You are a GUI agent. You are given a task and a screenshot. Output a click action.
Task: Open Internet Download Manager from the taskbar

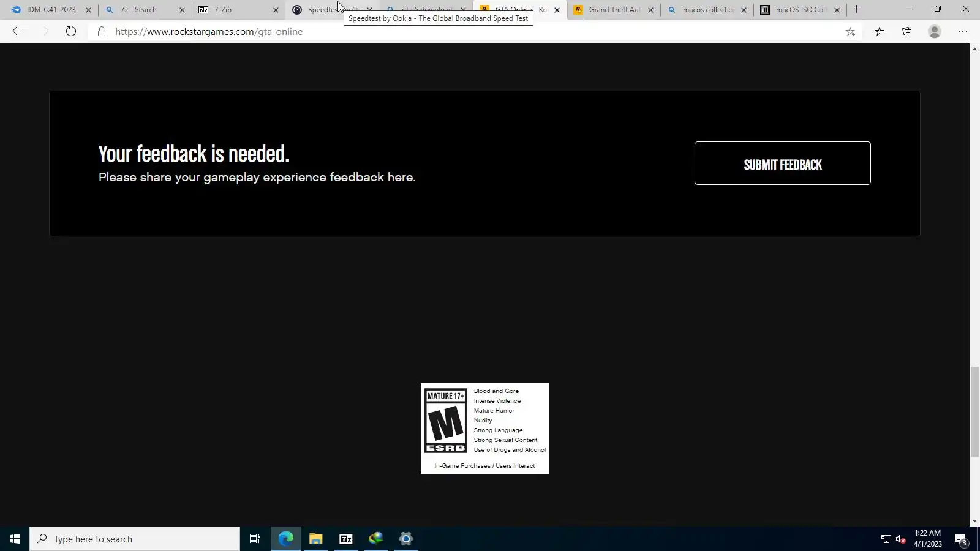(376, 539)
